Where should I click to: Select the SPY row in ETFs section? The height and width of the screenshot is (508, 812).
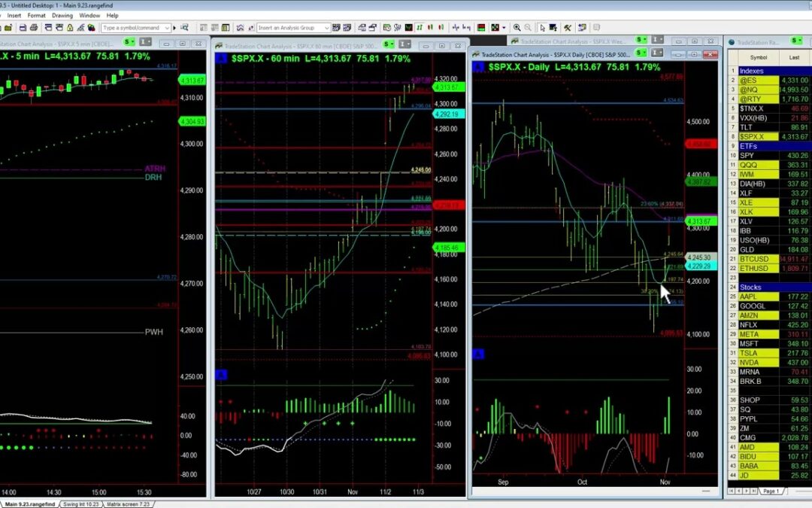pos(770,156)
